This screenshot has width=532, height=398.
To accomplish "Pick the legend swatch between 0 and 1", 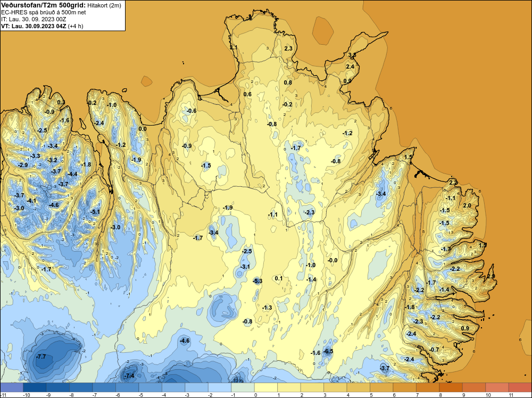I will 266,387.
